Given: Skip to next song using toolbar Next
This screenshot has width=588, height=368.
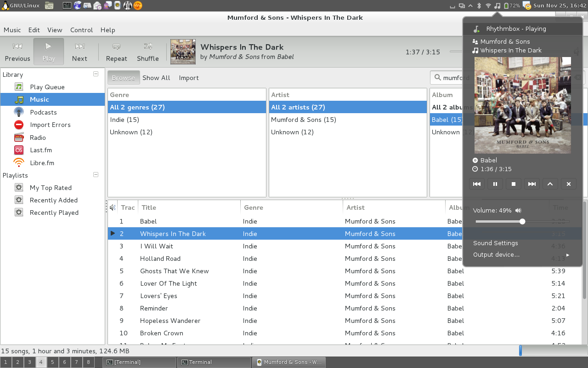Looking at the screenshot, I should [x=79, y=52].
